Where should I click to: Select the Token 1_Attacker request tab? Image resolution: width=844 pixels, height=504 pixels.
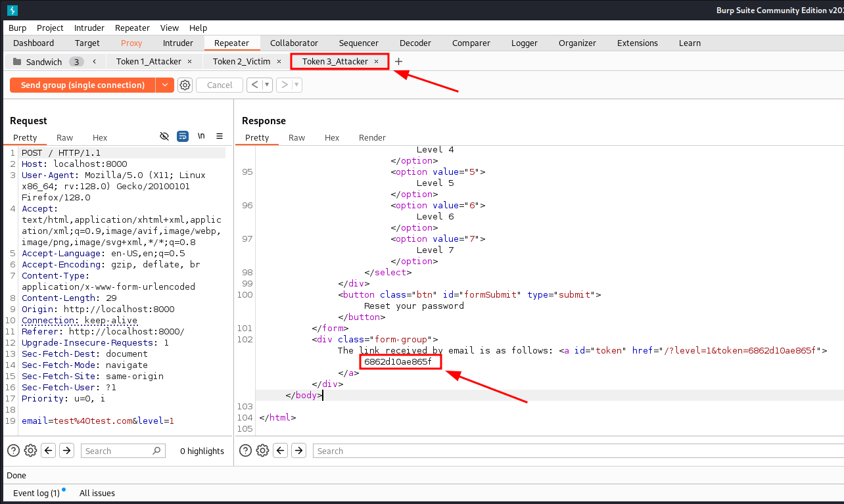point(149,62)
